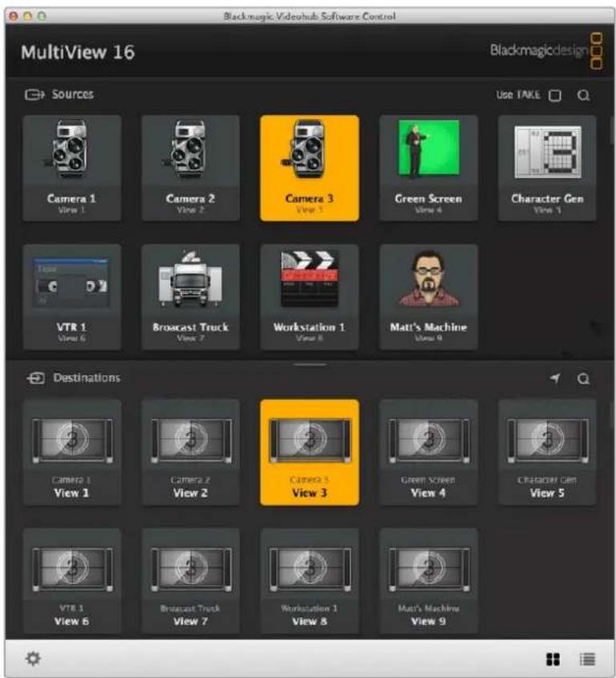Image resolution: width=616 pixels, height=678 pixels.
Task: Click the MultiView 16 title
Action: click(78, 52)
